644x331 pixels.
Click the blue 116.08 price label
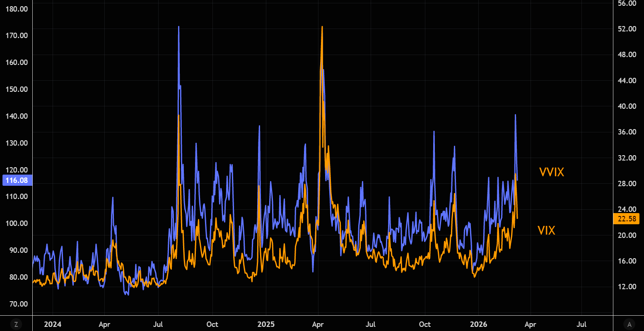[17, 180]
